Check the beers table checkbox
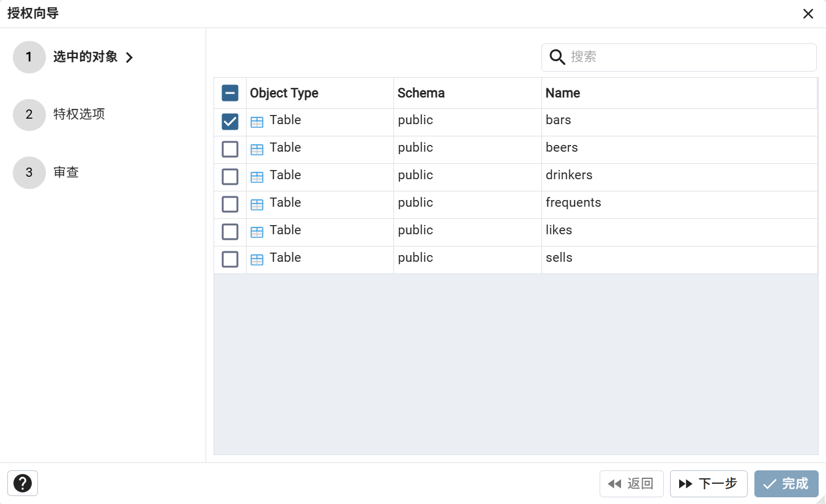Viewport: 826px width, 504px height. click(x=230, y=149)
